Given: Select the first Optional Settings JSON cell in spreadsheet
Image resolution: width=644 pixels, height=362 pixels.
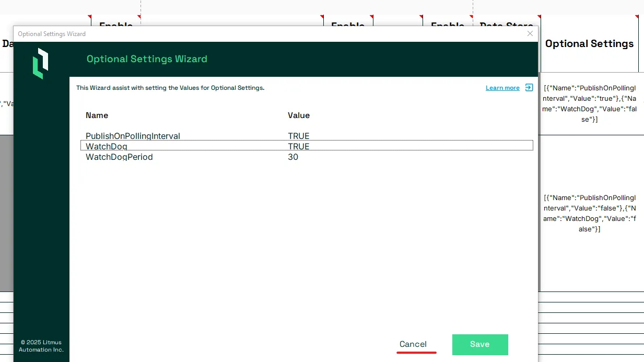Looking at the screenshot, I should 590,103.
